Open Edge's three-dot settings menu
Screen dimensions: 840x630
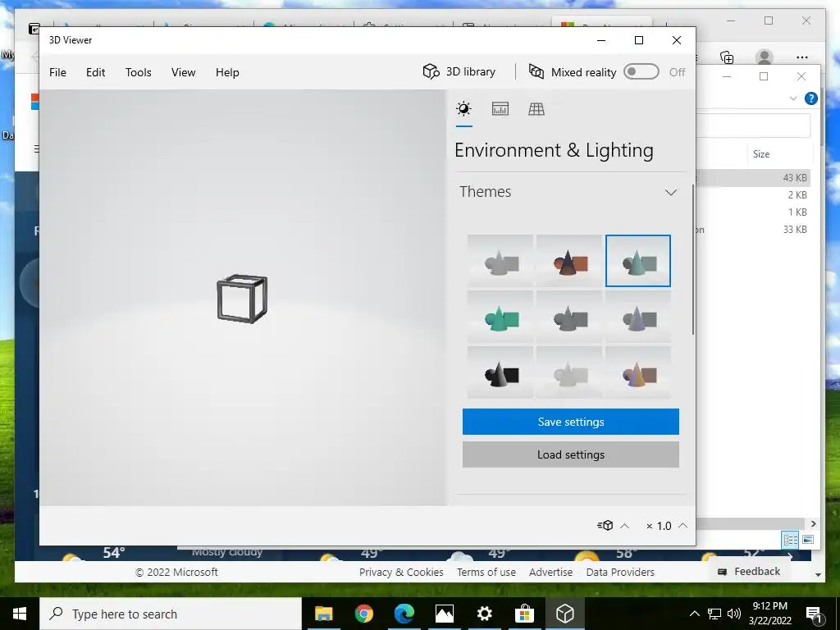tap(802, 57)
